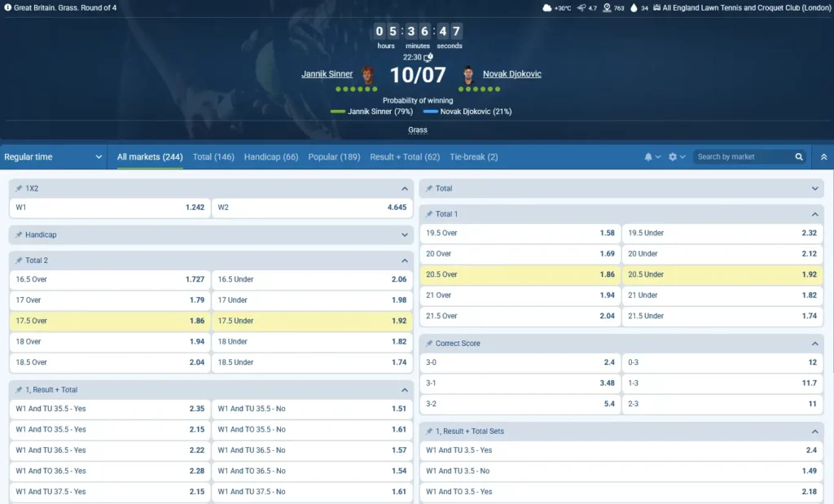The image size is (834, 504).
Task: Click Jannik Sinner's player avatar
Action: pos(367,74)
